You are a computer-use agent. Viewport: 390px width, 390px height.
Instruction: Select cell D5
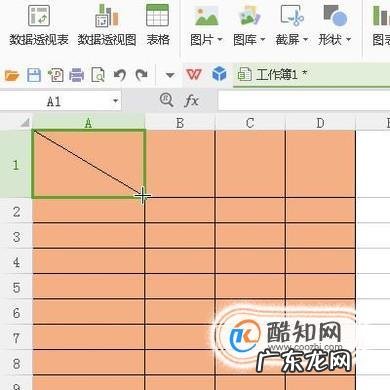tap(321, 287)
